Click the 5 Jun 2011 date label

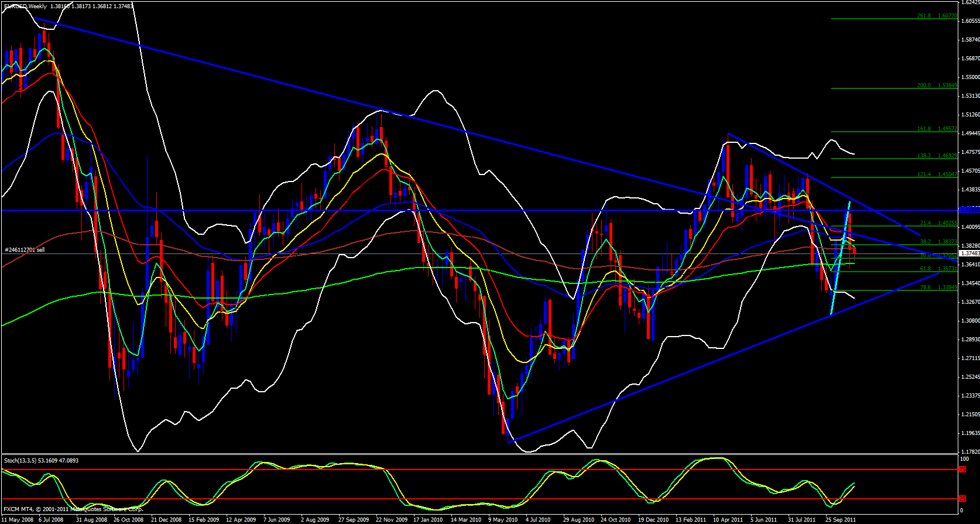764,520
